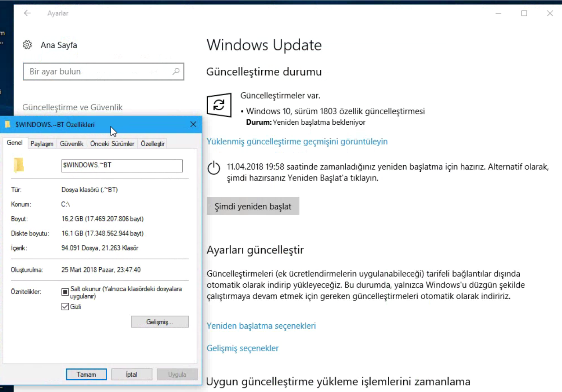Screen dimensions: 562x392
Task: Click the Bir ayar bulun search field
Action: [x=103, y=72]
